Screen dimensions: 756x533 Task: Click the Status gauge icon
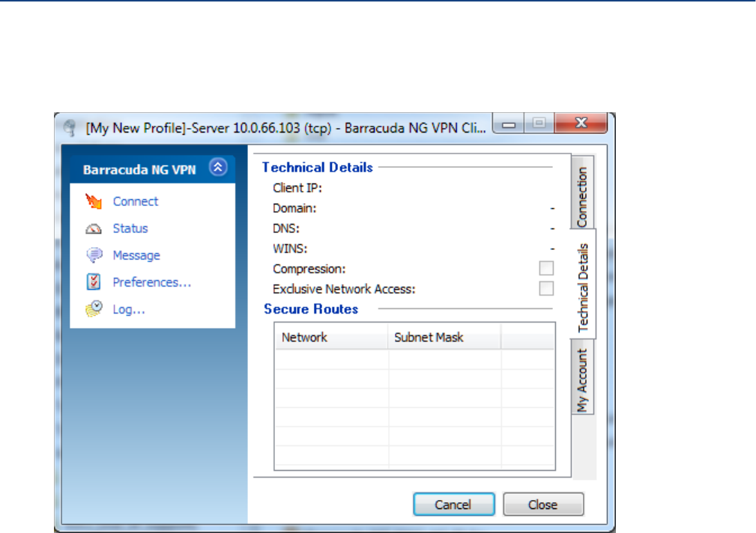pyautogui.click(x=94, y=228)
